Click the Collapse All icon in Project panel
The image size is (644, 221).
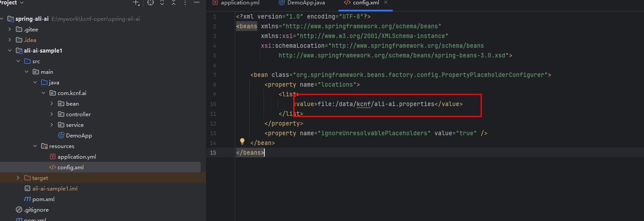[x=173, y=3]
